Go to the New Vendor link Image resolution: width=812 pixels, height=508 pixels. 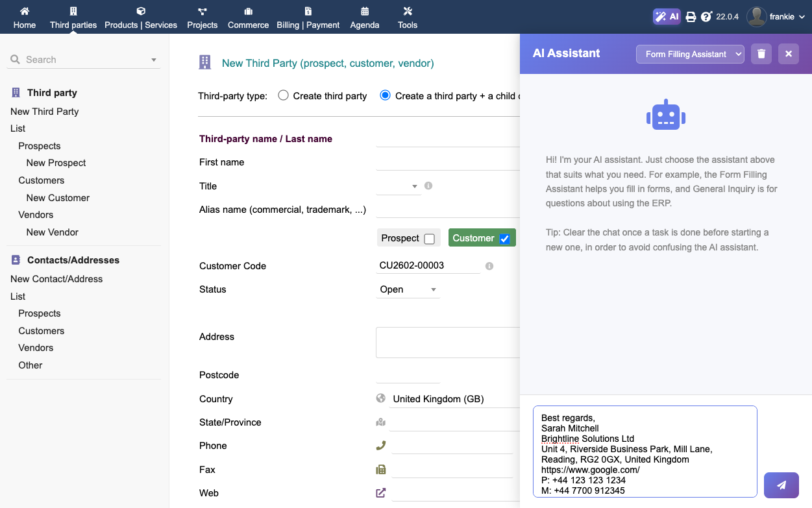click(53, 232)
